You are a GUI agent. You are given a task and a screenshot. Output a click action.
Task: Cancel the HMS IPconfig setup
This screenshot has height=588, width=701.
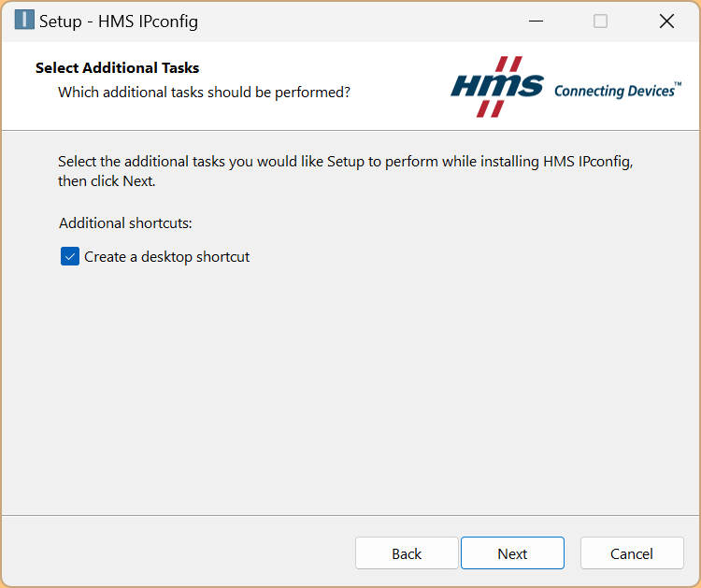pyautogui.click(x=632, y=553)
